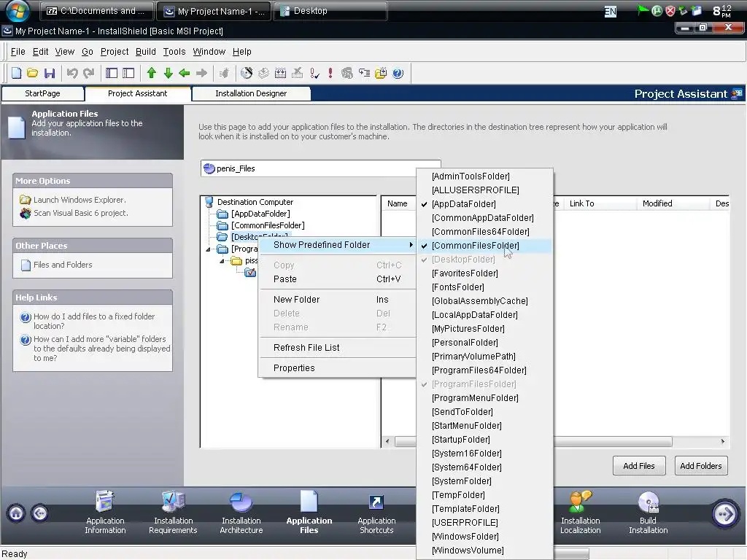
Task: Check [CommonAppDataFolder] in the submenu
Action: coord(484,217)
